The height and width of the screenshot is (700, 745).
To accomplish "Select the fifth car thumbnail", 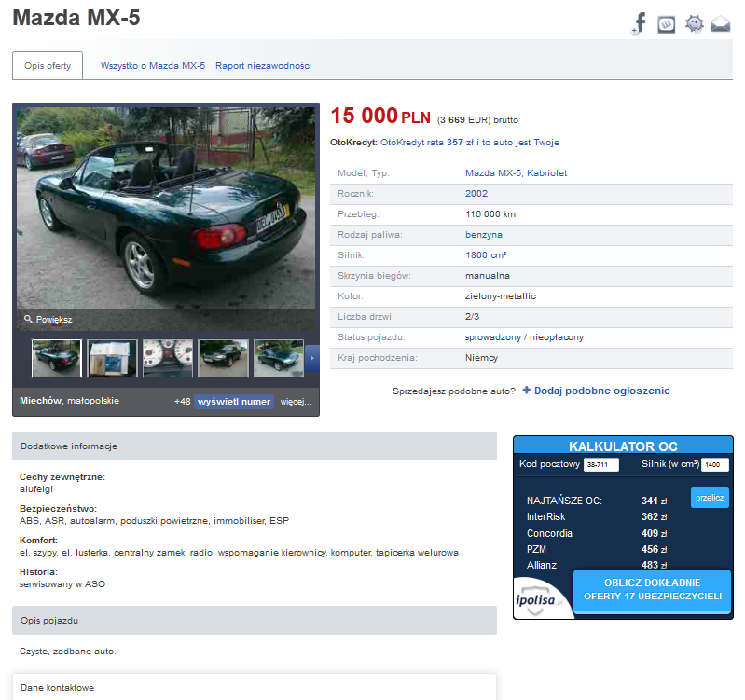I will (x=279, y=358).
